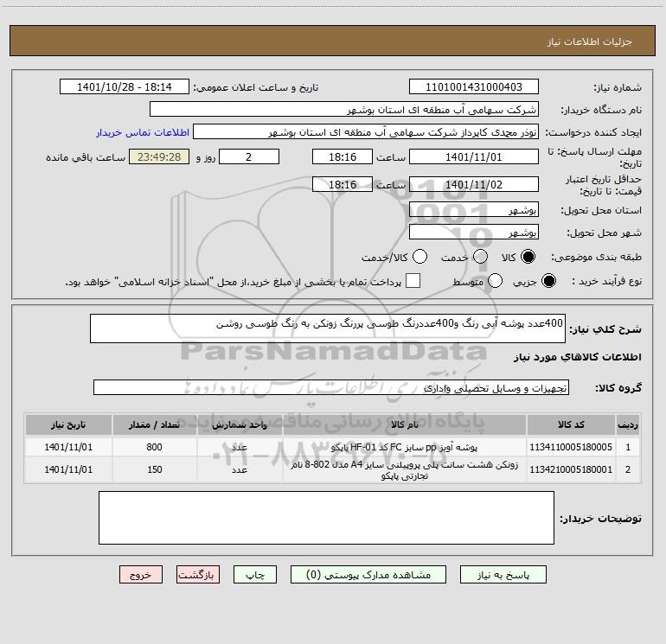Click row number 2 in the table

pyautogui.click(x=628, y=469)
